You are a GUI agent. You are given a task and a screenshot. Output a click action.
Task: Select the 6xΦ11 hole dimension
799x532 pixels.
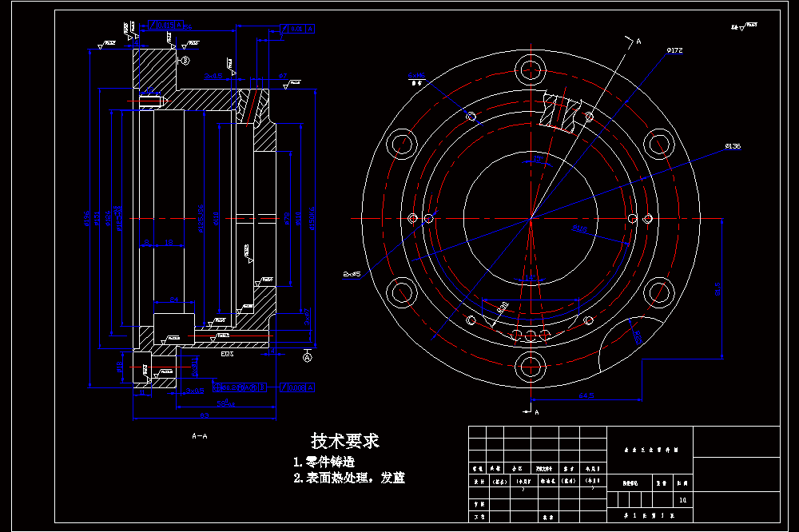click(x=194, y=367)
